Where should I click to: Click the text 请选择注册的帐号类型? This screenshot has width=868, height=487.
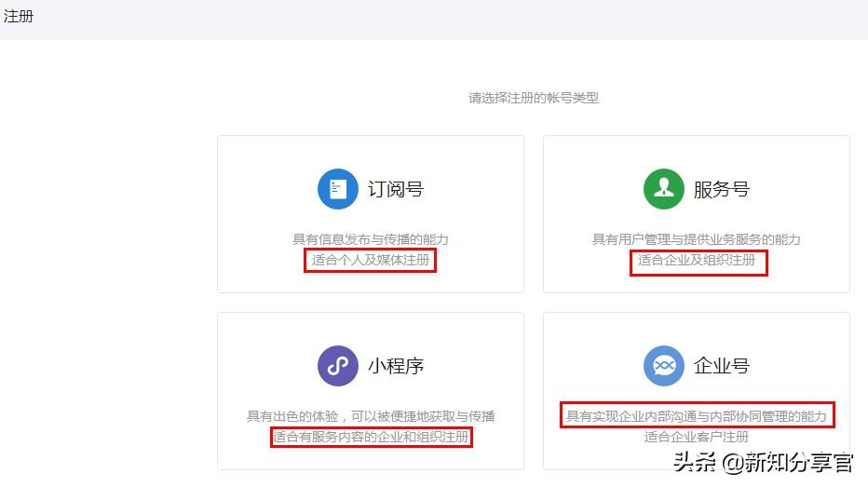pyautogui.click(x=534, y=98)
